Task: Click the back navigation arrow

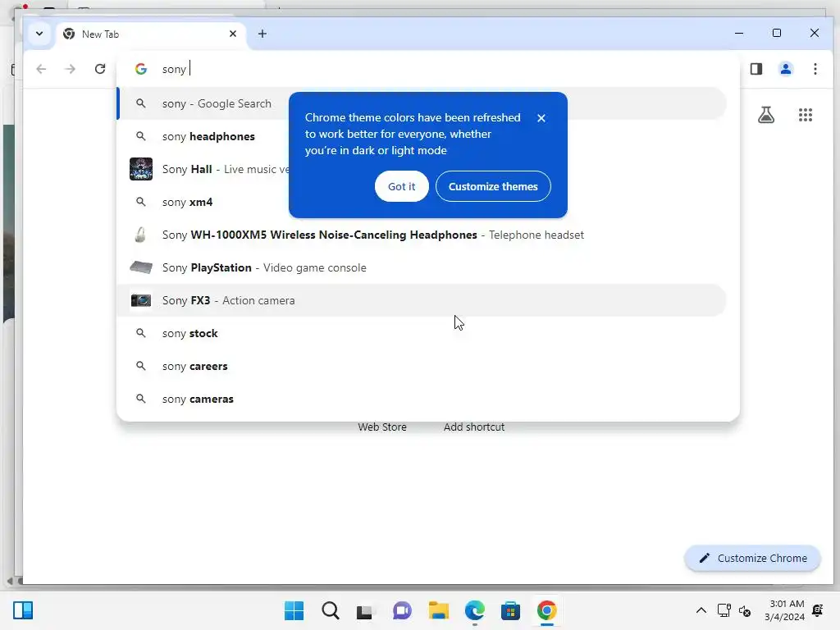Action: coord(41,69)
